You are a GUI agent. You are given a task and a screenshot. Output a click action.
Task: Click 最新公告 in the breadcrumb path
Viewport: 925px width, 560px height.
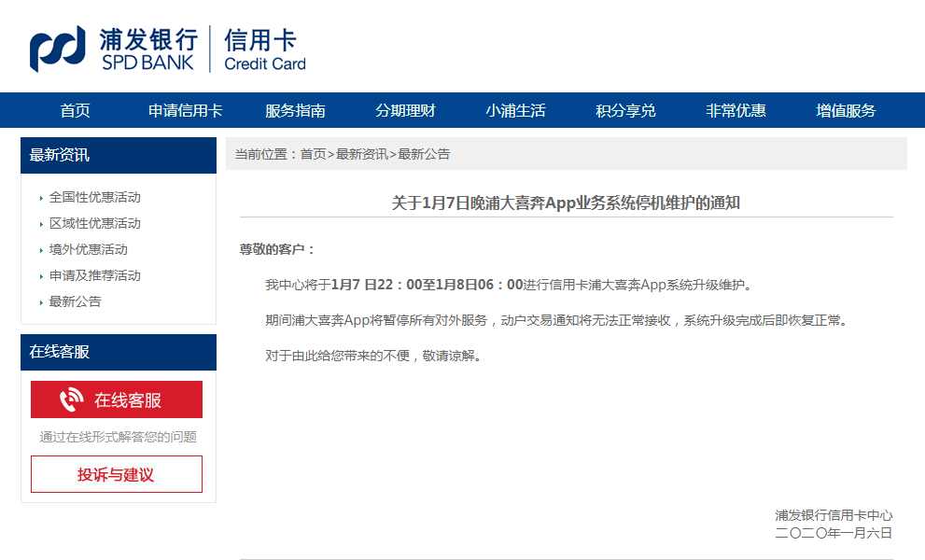coord(424,154)
